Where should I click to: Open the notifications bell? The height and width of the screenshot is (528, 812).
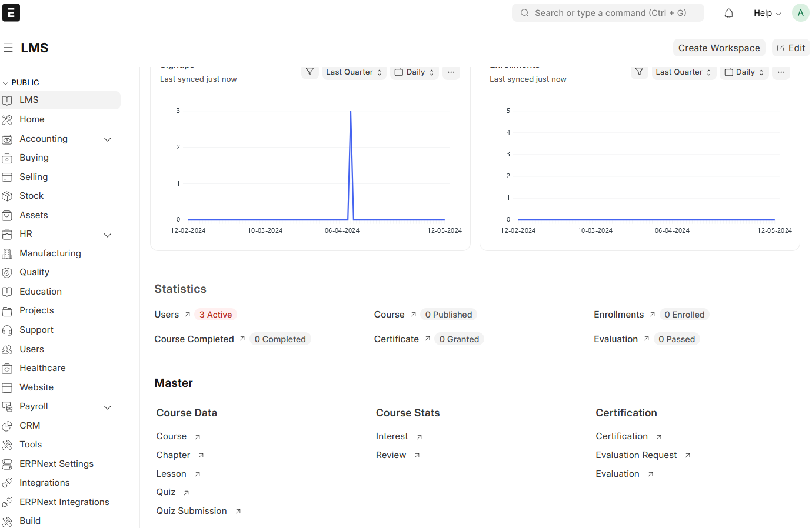tap(728, 13)
